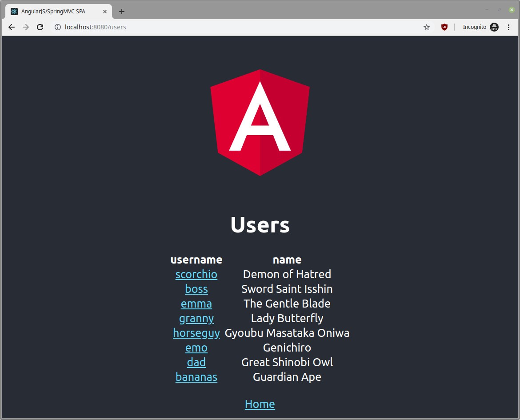This screenshot has height=420, width=520.
Task: Select the name Great Shinobi Owl
Action: (x=287, y=362)
